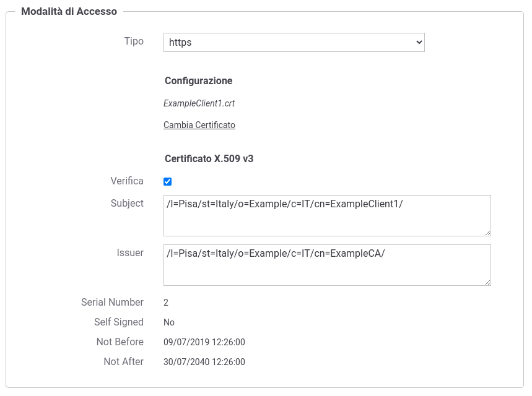Click the Certificato X.509 v3 heading
The image size is (532, 396).
click(x=209, y=158)
